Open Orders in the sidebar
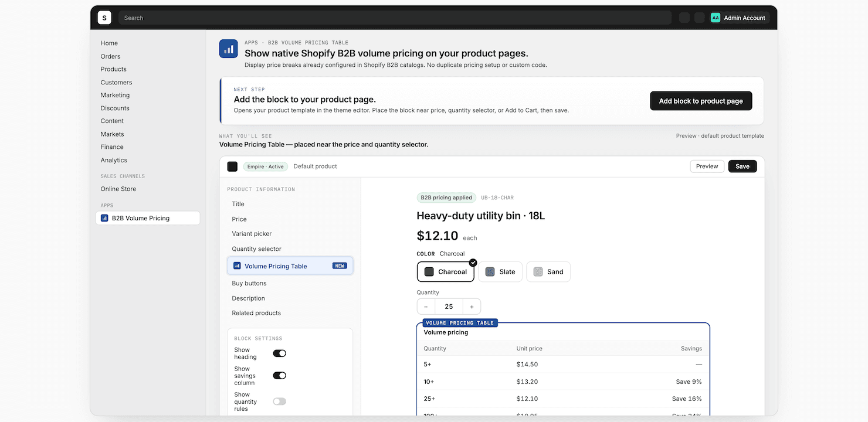Screen dimensions: 868x422 click(110, 56)
